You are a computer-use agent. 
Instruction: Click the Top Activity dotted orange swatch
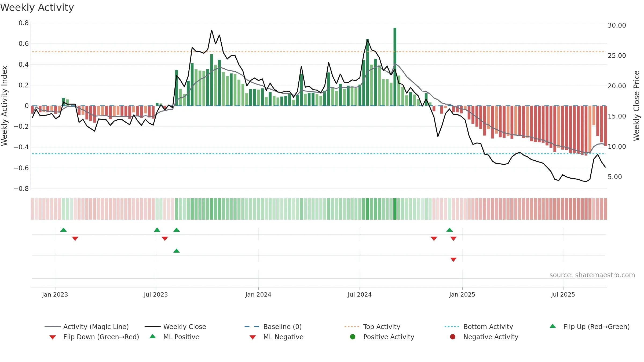(352, 327)
